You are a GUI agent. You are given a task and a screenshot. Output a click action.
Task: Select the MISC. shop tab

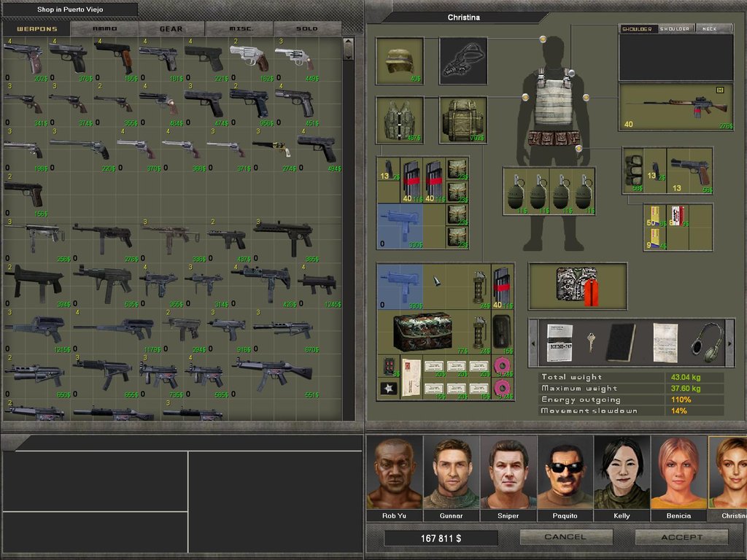click(x=239, y=28)
